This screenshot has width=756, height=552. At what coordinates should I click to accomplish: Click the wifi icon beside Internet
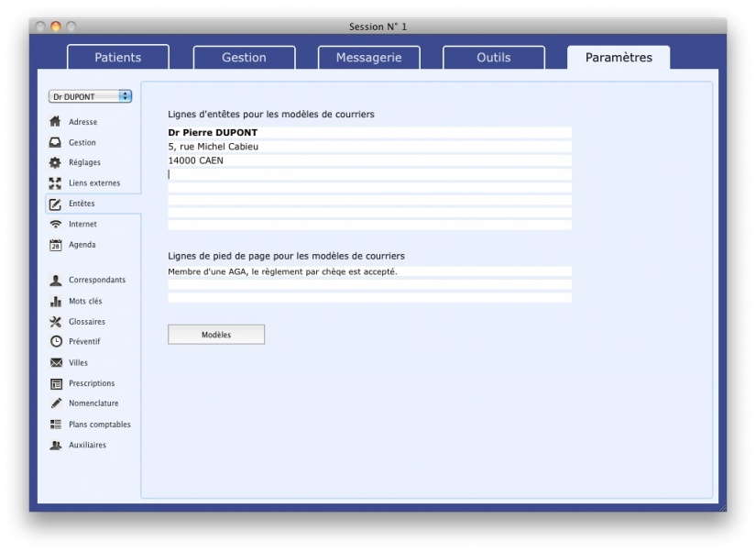click(56, 224)
